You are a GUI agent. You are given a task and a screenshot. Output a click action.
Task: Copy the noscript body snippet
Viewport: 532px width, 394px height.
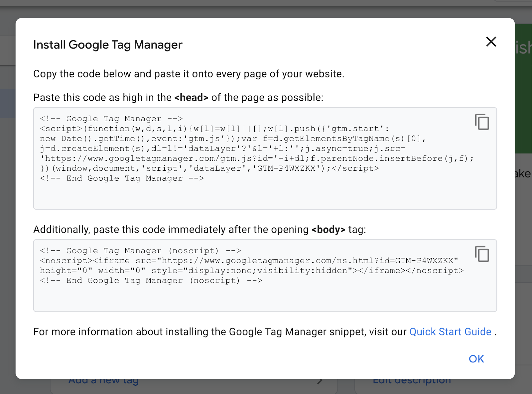coord(482,254)
